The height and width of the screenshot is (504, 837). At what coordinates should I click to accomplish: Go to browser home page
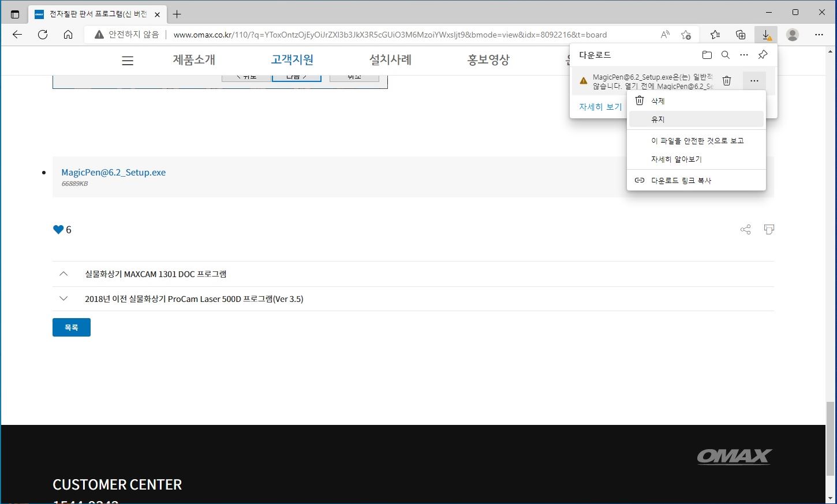[68, 35]
